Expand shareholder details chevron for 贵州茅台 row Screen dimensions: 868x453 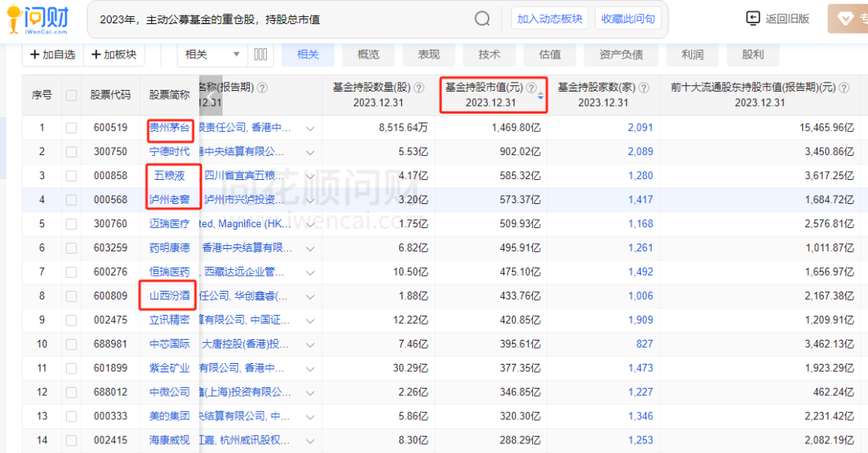point(310,128)
